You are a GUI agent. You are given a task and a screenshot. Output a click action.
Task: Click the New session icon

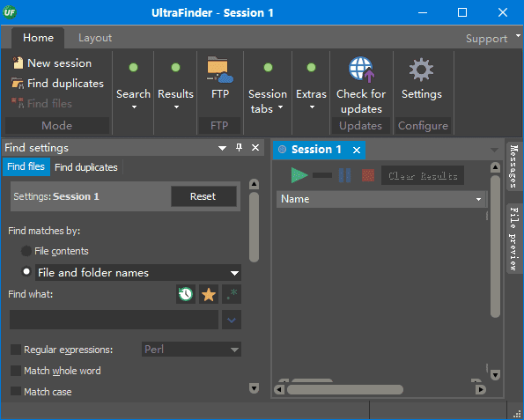[18, 63]
